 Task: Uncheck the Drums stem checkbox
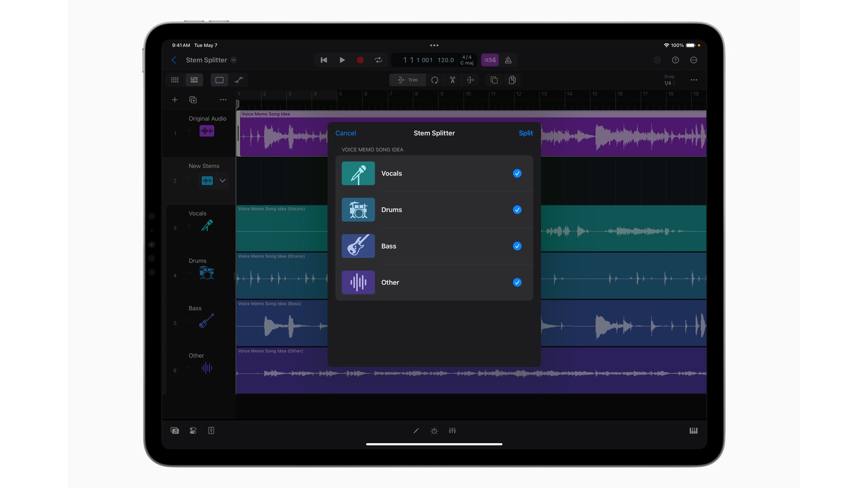(x=517, y=210)
